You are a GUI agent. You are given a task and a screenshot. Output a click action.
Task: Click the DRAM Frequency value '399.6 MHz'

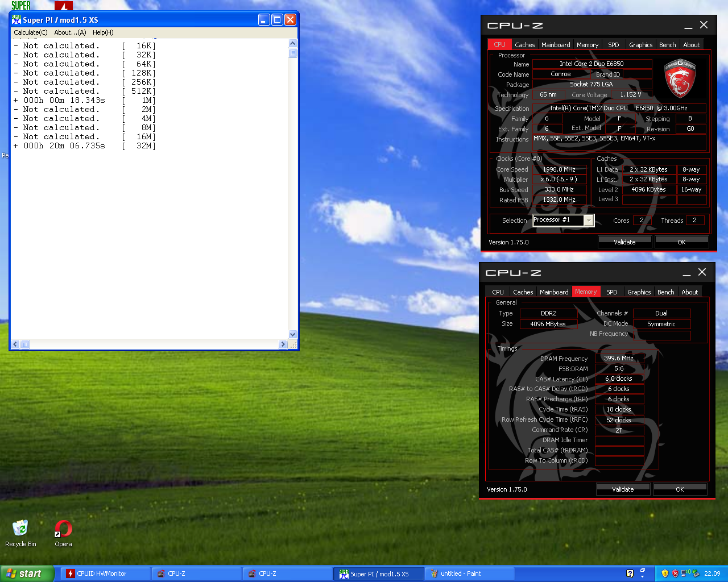[x=619, y=358]
